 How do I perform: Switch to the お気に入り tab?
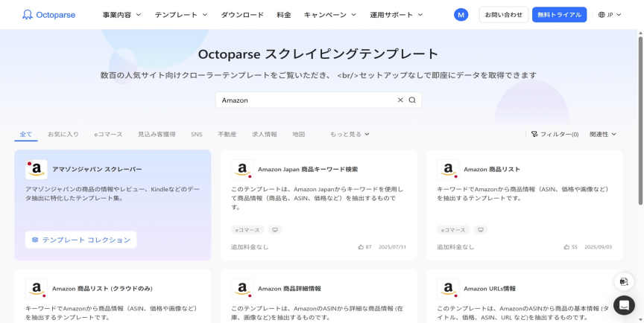[x=63, y=135]
